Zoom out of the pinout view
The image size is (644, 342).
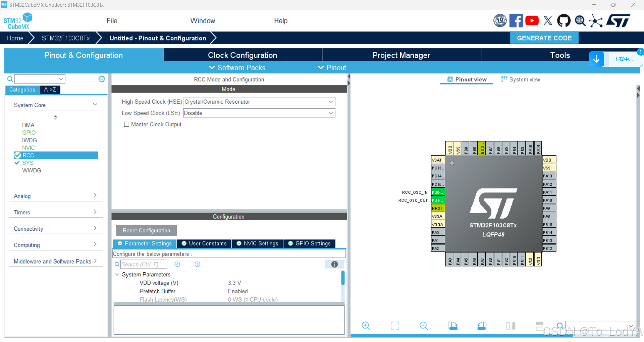pos(424,326)
